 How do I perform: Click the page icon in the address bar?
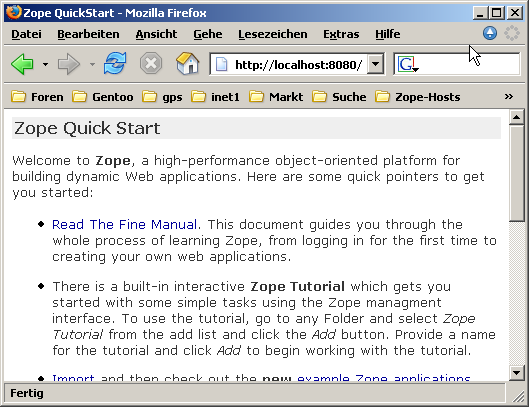(221, 64)
